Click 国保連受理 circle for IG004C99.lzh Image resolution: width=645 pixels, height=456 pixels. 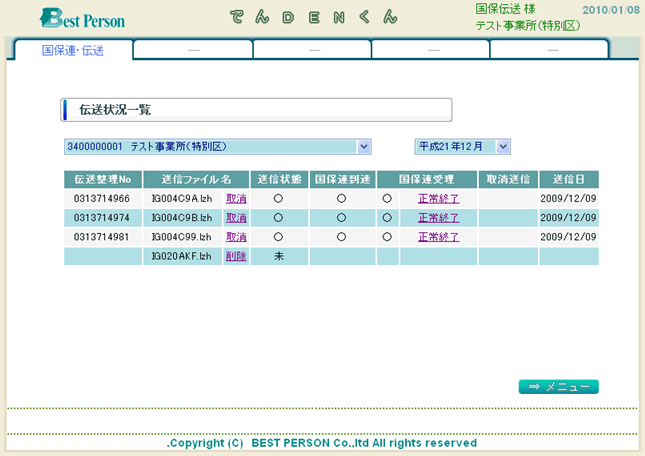[387, 237]
